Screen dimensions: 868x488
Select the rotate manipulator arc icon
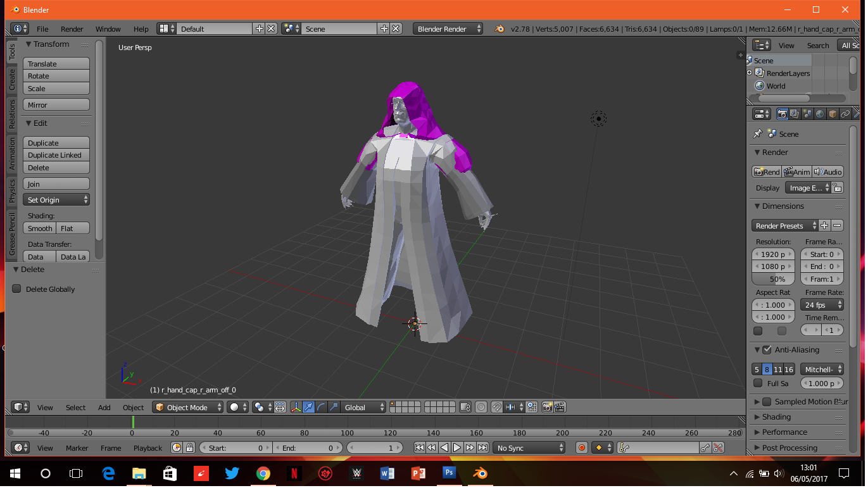[321, 408]
